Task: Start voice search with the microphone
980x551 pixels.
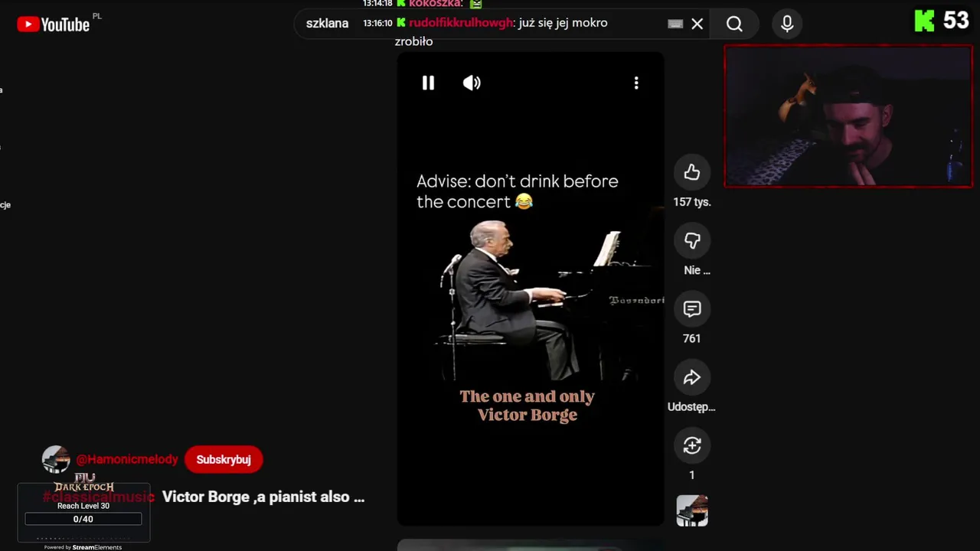Action: click(x=787, y=24)
